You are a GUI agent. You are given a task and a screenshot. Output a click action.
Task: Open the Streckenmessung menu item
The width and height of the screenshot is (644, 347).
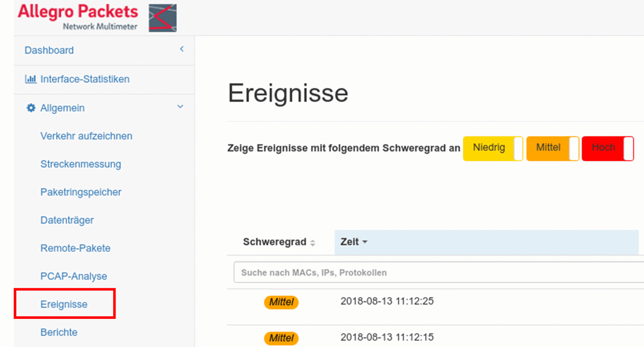[x=80, y=164]
